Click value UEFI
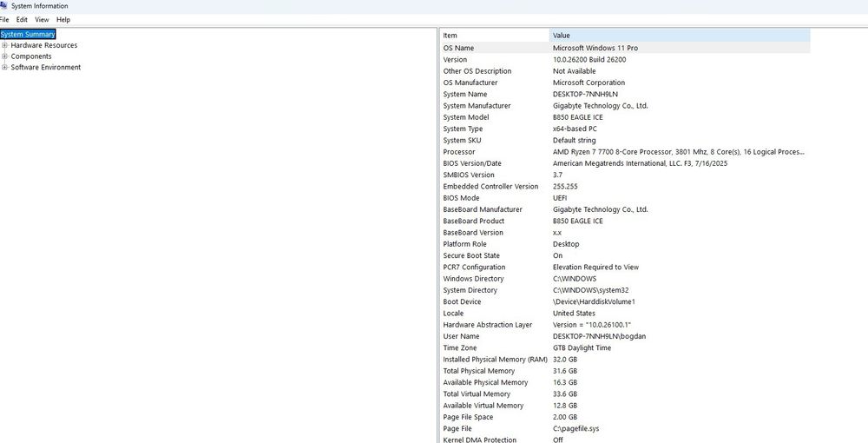 tap(560, 198)
